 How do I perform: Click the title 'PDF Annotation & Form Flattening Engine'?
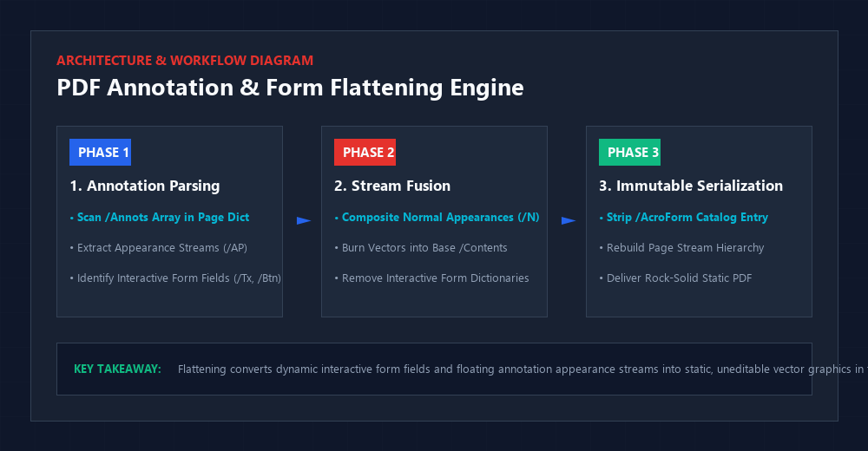tap(290, 88)
